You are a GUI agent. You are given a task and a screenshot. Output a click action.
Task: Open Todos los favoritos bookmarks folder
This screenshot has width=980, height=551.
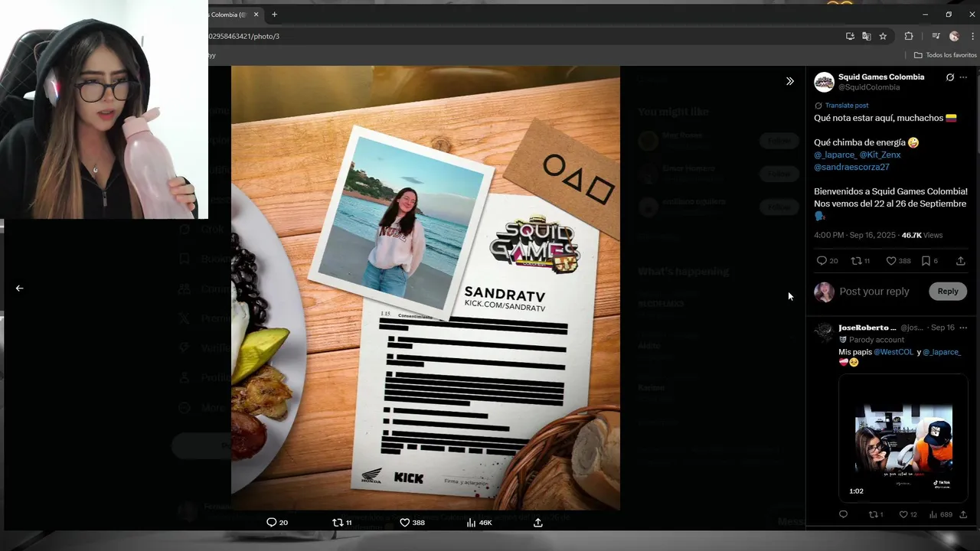point(946,55)
